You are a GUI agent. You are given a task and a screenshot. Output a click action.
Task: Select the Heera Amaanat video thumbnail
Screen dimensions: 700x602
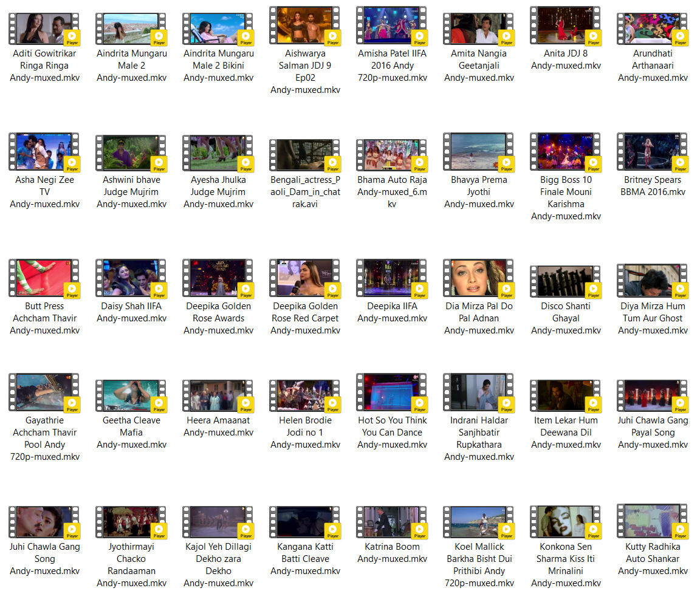218,396
